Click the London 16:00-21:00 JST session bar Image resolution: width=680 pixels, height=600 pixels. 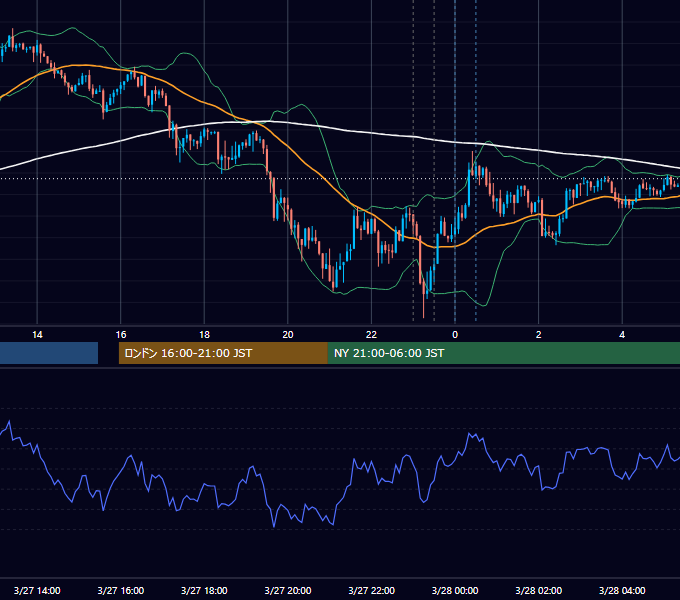tap(223, 353)
